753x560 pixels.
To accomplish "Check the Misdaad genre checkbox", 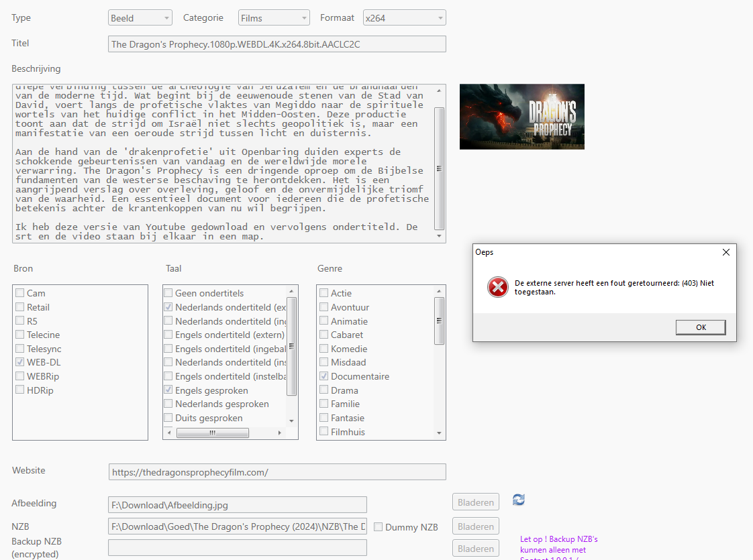I will point(323,361).
